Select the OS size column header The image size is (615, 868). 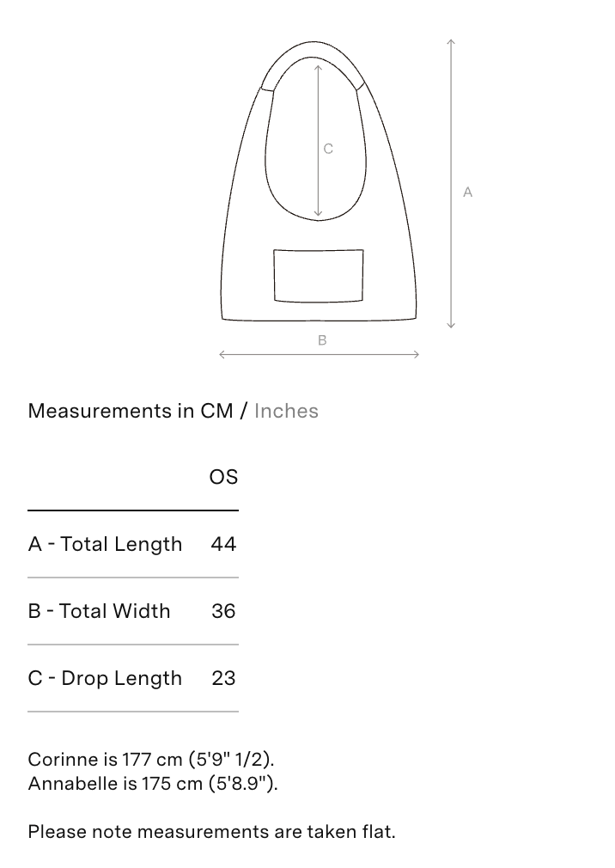click(x=223, y=477)
